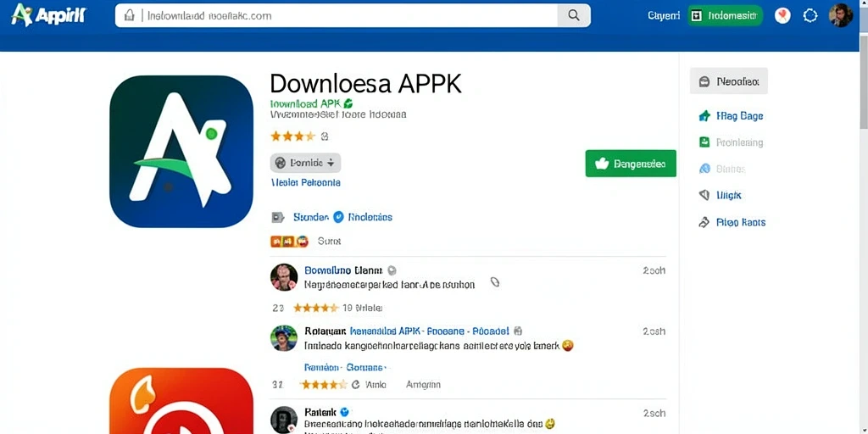Click the blue icon beside Bintes
The image size is (868, 434).
tap(704, 169)
